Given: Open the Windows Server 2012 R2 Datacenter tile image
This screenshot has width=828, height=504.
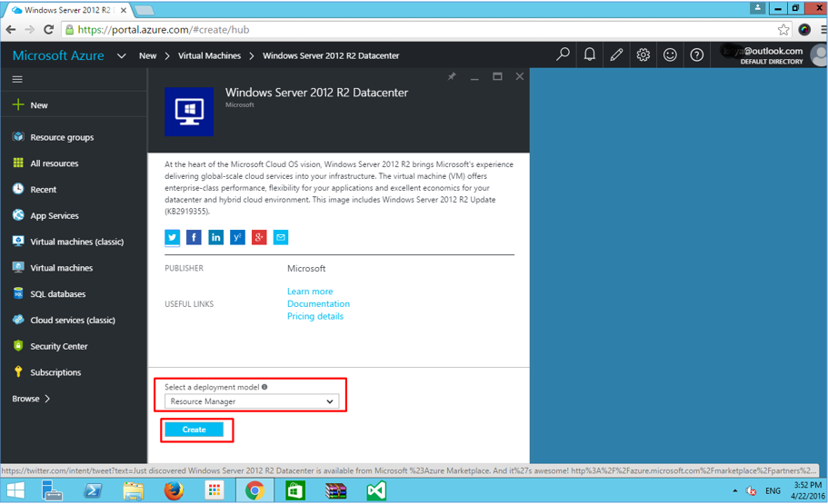Looking at the screenshot, I should pos(189,112).
